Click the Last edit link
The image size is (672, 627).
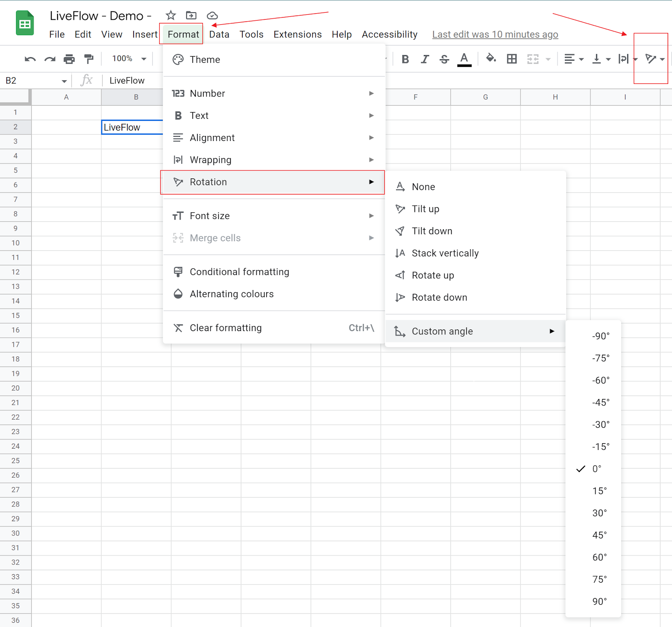coord(495,34)
